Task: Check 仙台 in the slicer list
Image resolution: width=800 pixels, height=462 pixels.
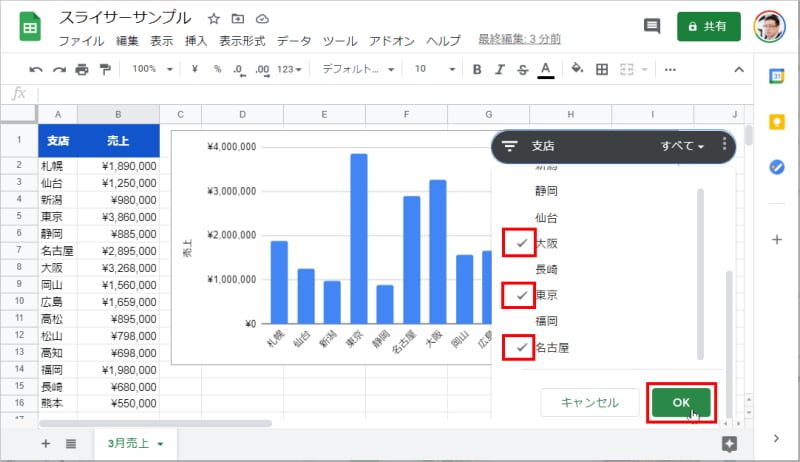Action: (x=546, y=218)
